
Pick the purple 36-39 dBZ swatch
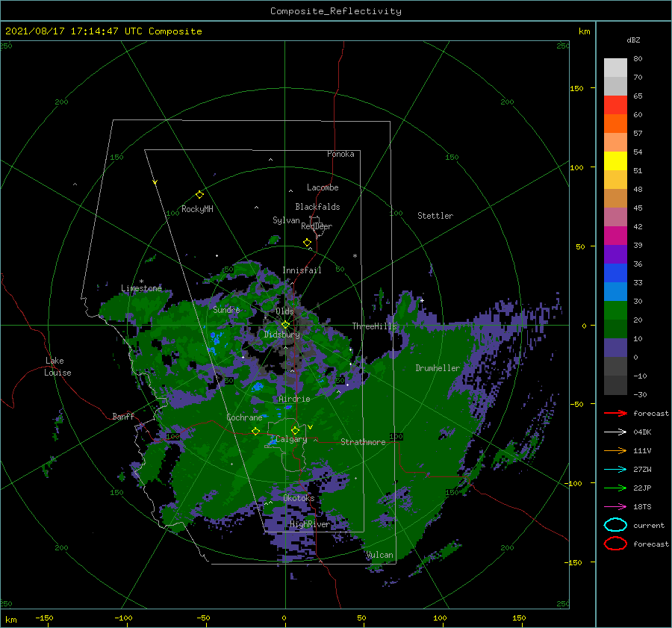tap(615, 254)
